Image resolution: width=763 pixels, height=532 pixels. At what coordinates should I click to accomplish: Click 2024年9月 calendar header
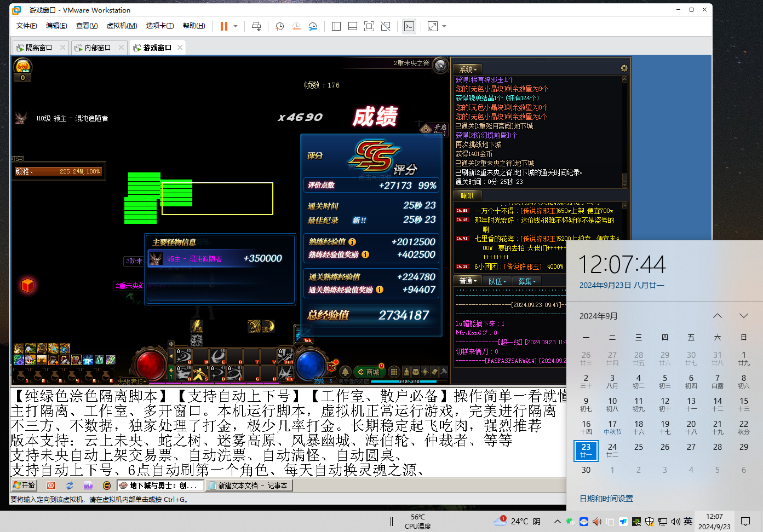click(x=599, y=316)
